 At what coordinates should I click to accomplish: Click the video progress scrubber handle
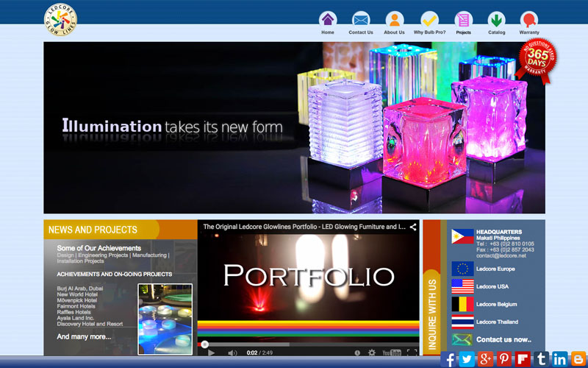[204, 344]
